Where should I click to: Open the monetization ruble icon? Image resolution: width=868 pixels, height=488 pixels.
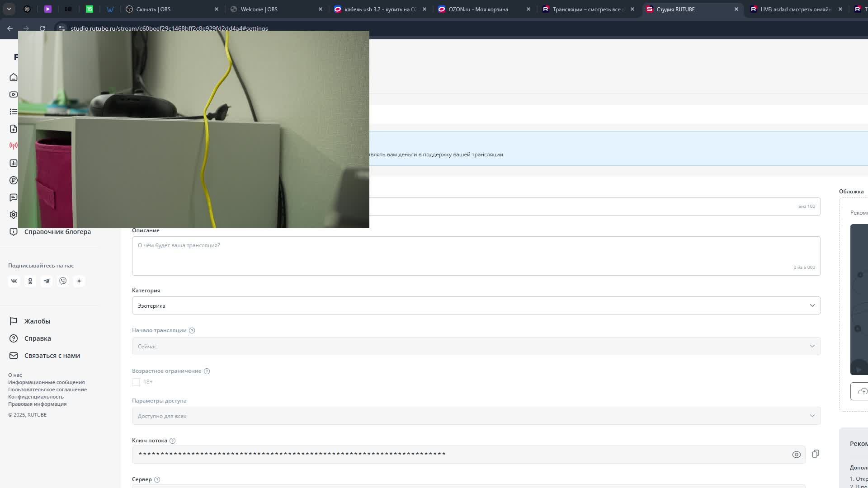click(x=14, y=180)
